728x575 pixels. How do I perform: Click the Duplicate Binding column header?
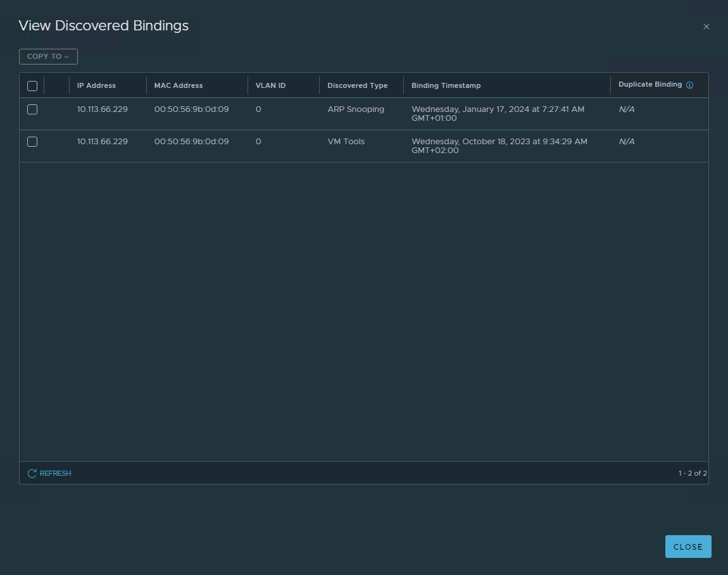(x=650, y=85)
